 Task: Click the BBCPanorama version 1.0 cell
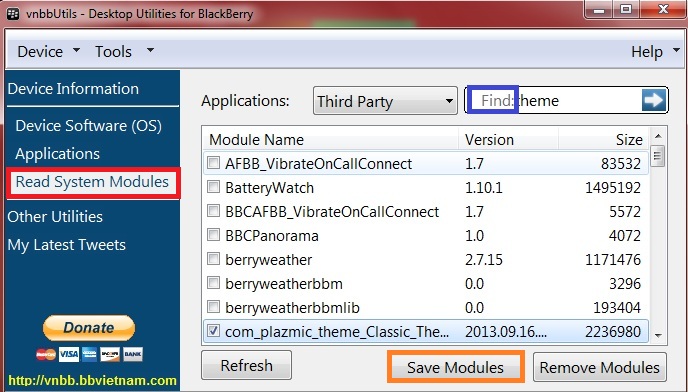click(474, 236)
